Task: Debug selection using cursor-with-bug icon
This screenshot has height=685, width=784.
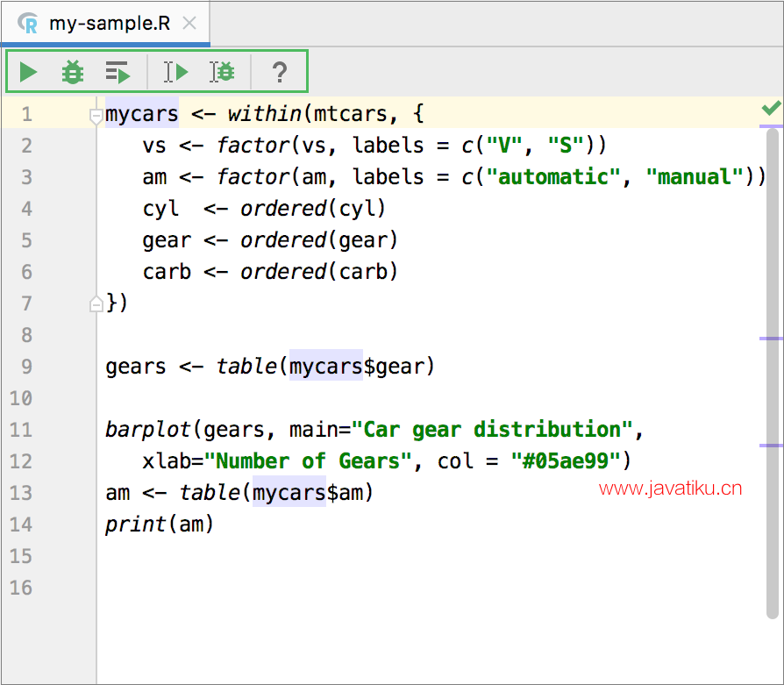Action: [x=222, y=72]
